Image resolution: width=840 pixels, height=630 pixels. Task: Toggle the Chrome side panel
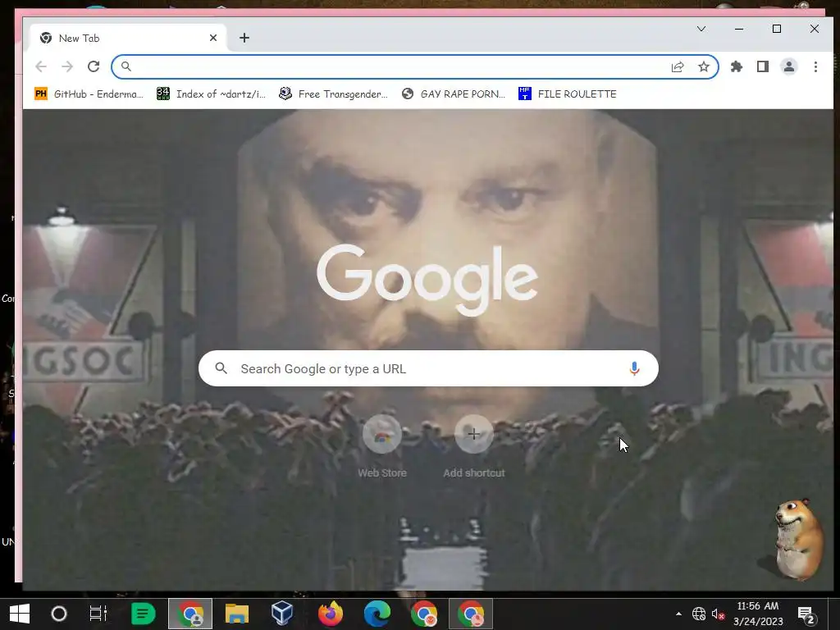763,66
